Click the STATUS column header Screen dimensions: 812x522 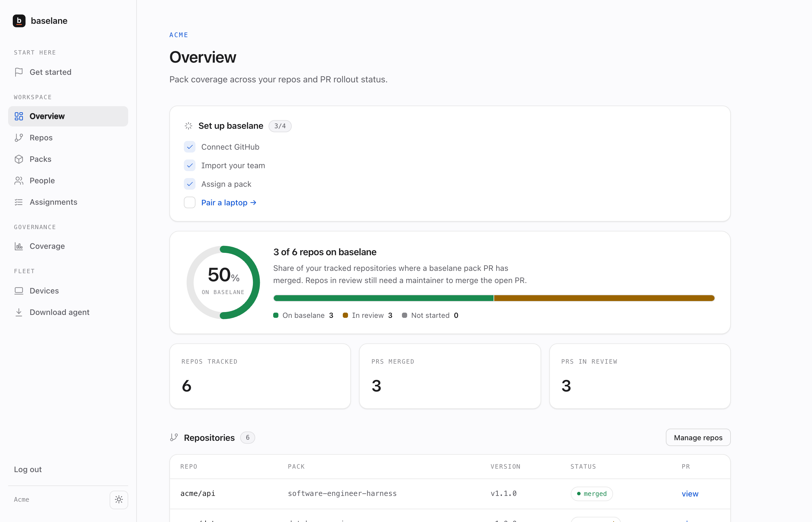(x=583, y=466)
